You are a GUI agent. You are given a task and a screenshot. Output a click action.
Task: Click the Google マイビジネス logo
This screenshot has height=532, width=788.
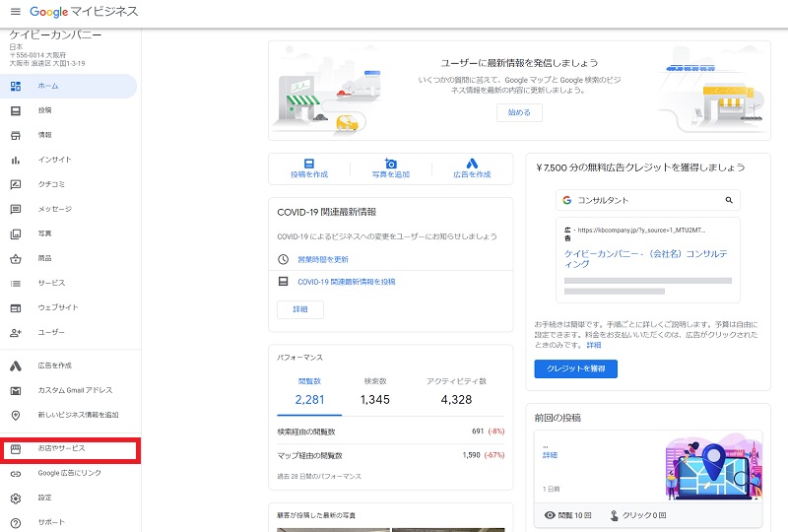(x=84, y=12)
